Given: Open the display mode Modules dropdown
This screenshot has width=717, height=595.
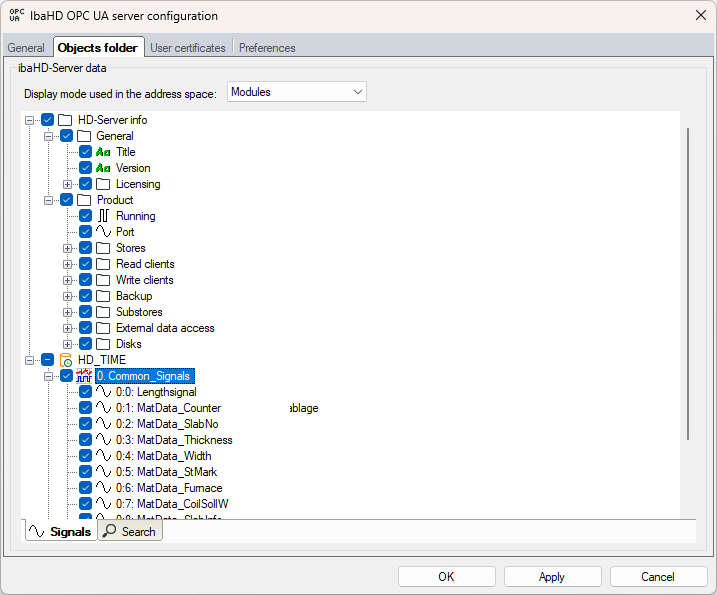Looking at the screenshot, I should pos(296,92).
